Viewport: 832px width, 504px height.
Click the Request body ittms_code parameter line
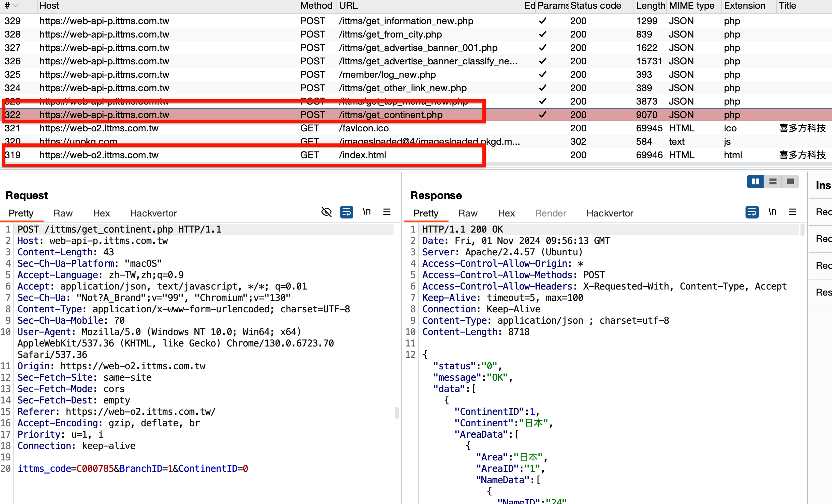point(133,468)
